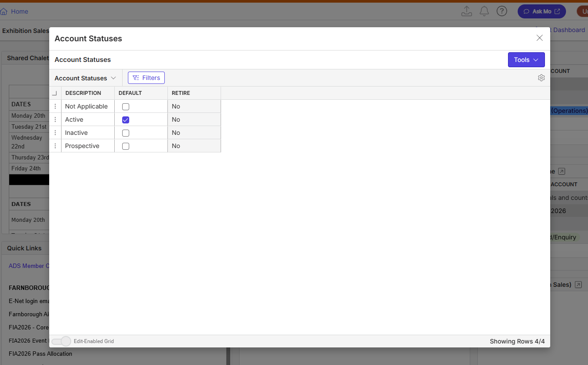Open row menu dots for Prospective

[55, 146]
